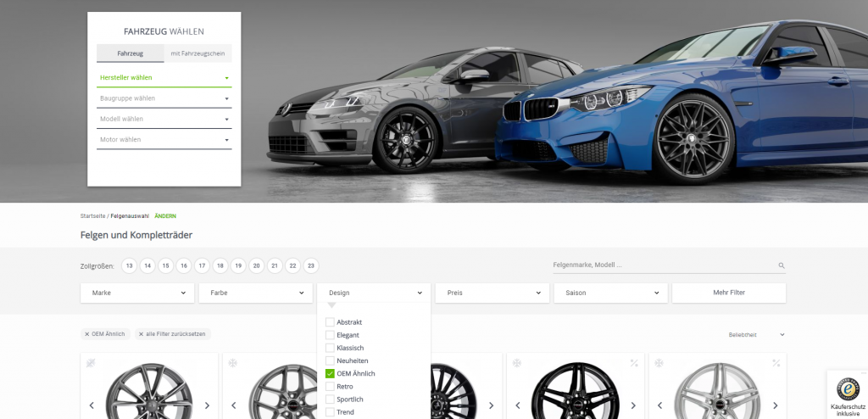Open the Beliebtheit sort dropdown
Image resolution: width=868 pixels, height=419 pixels.
(757, 335)
